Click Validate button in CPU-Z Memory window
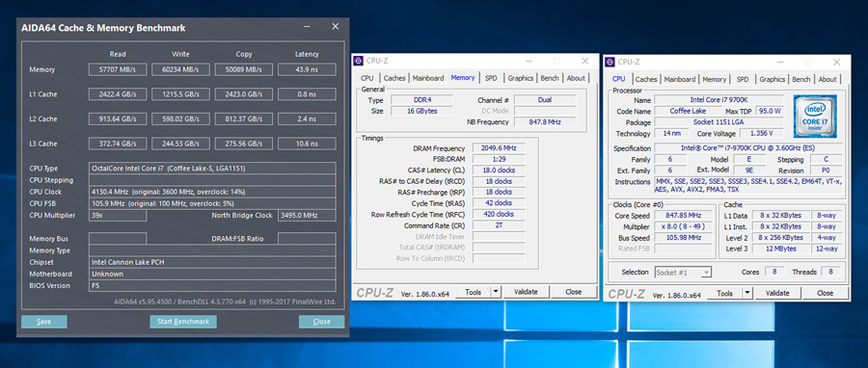 526,292
